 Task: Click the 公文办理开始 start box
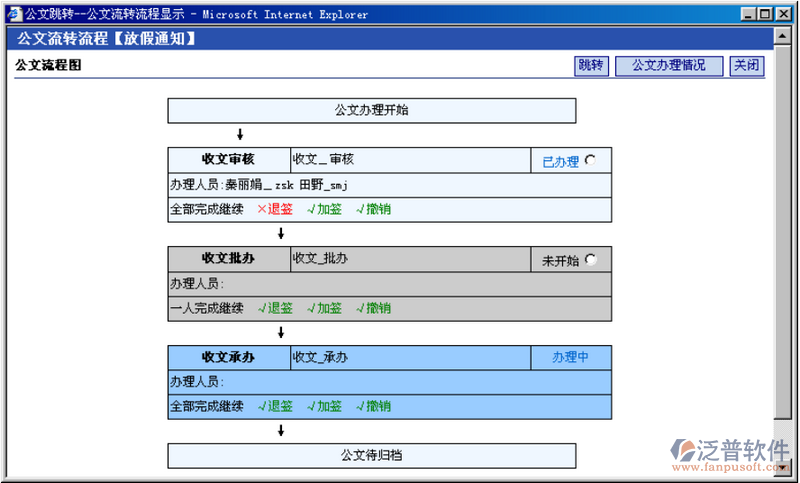point(371,110)
